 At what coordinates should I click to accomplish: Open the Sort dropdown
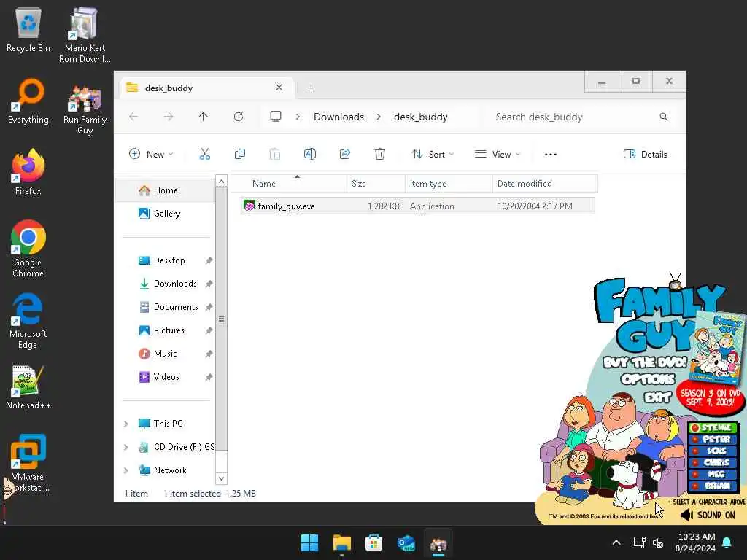click(433, 154)
